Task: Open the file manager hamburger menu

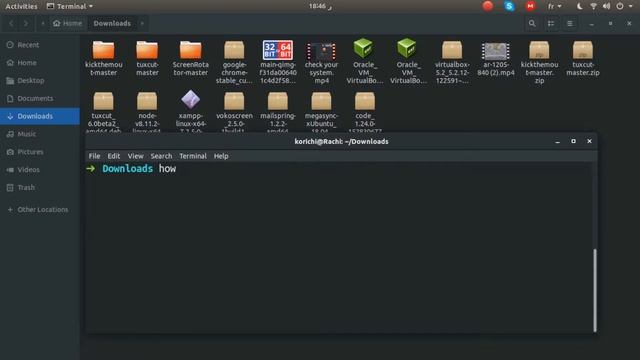Action: pyautogui.click(x=570, y=23)
